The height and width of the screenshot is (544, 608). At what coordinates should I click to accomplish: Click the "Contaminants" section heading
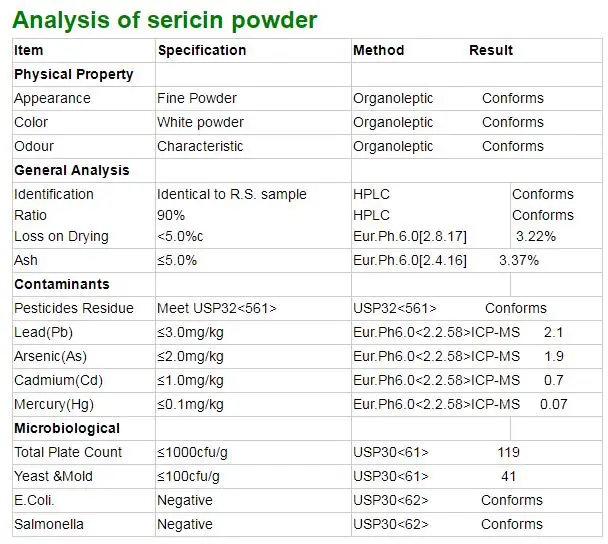pos(62,284)
